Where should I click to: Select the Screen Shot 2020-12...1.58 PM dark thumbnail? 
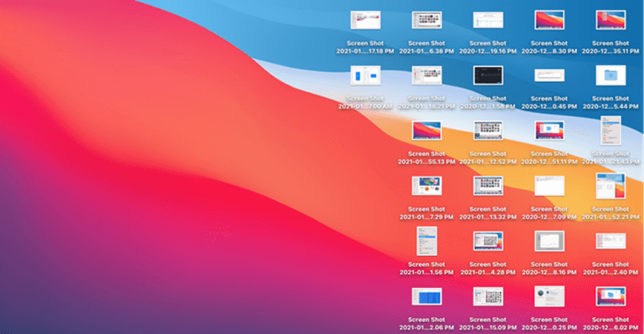[488, 75]
